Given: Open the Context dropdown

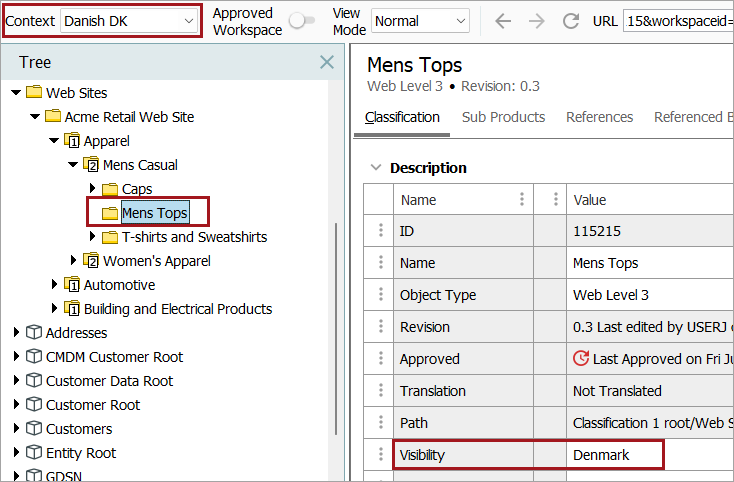Looking at the screenshot, I should tap(130, 21).
